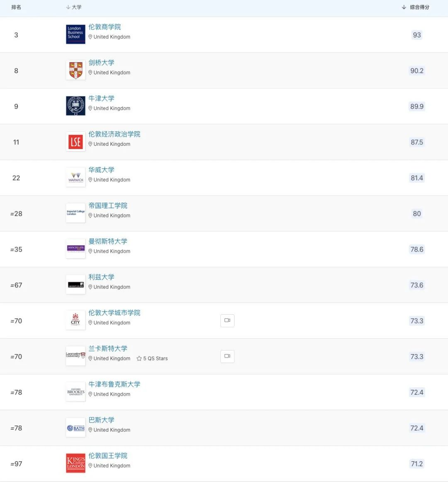This screenshot has width=448, height=482.
Task: Click the red LSE logo
Action: (75, 142)
